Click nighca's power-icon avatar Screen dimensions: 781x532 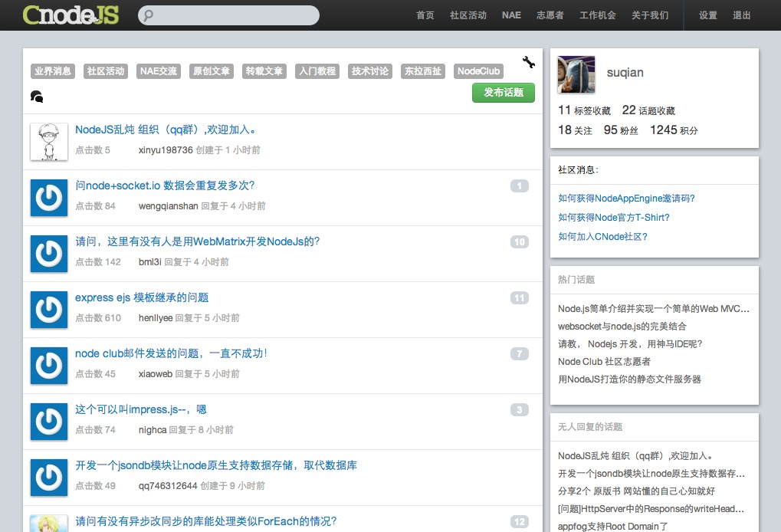click(49, 422)
